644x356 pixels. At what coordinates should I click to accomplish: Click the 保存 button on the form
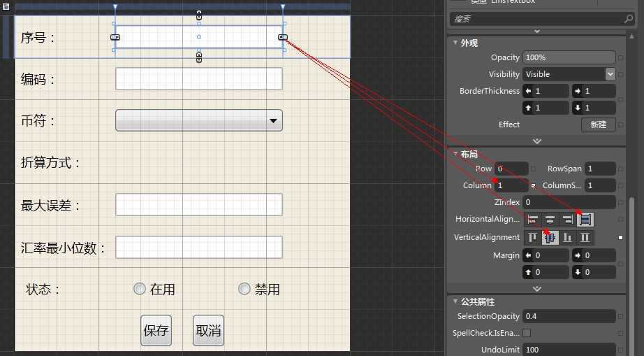156,330
